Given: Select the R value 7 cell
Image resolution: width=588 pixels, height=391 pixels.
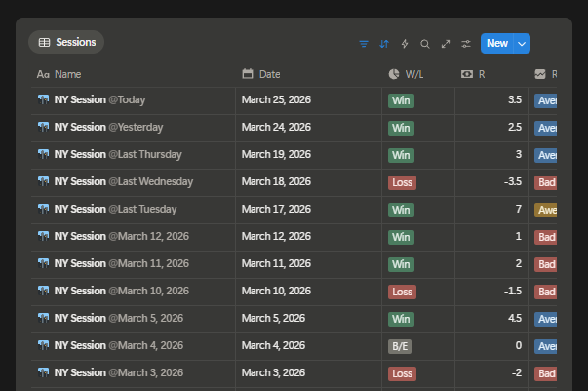Looking at the screenshot, I should coord(491,210).
